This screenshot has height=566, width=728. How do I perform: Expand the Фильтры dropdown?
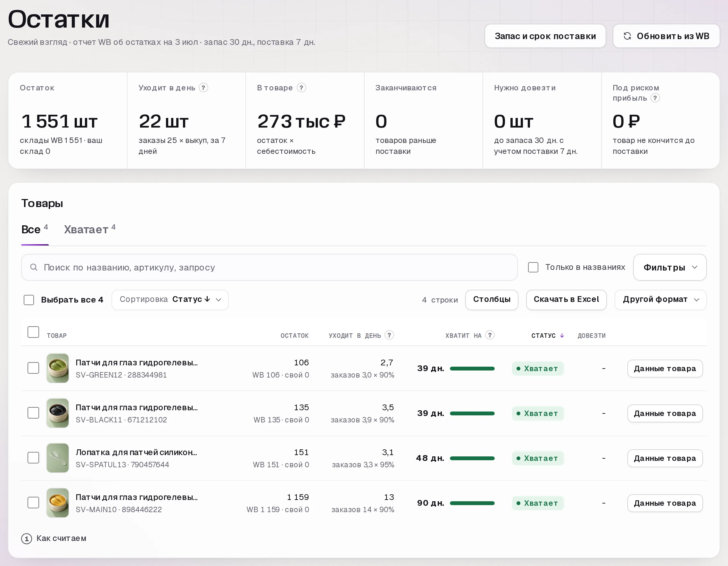click(x=670, y=267)
